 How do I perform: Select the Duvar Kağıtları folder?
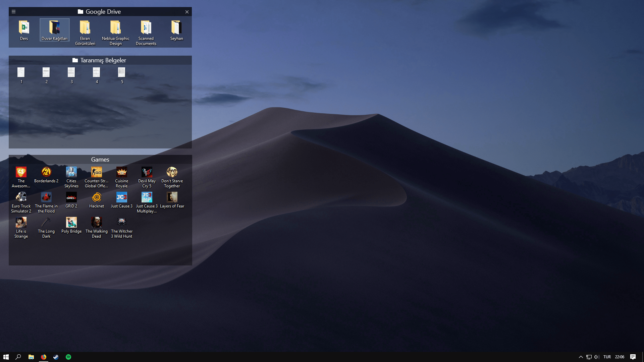55,30
